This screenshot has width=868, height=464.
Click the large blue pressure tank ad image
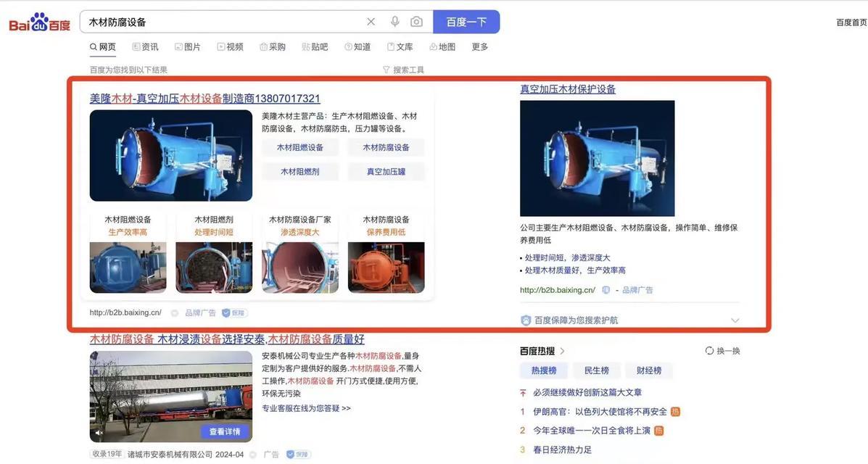point(171,155)
